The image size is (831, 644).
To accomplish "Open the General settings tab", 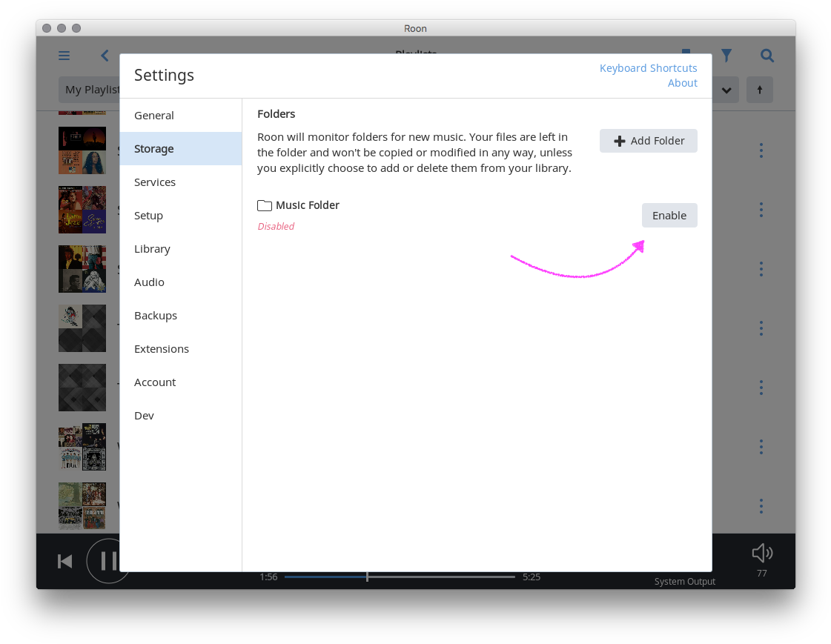I will (x=181, y=116).
